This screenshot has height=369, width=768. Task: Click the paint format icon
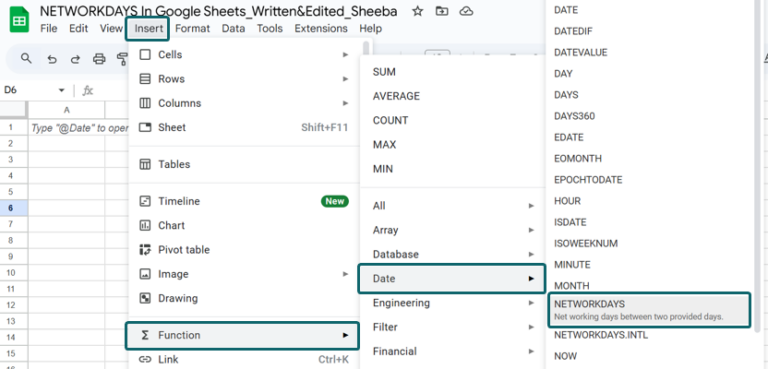click(122, 59)
